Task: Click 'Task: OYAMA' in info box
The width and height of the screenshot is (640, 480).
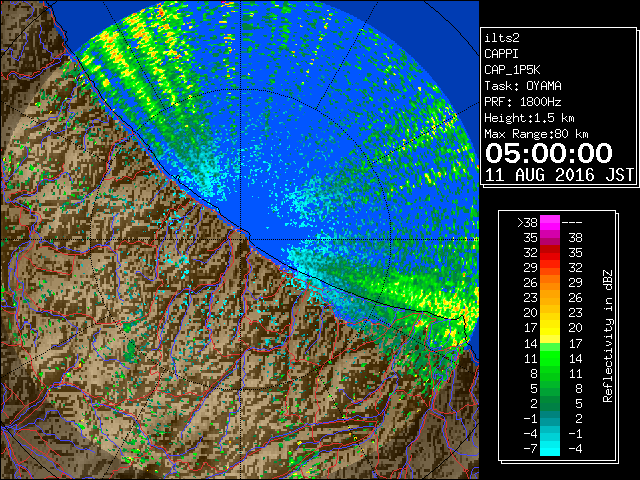Action: coord(523,86)
